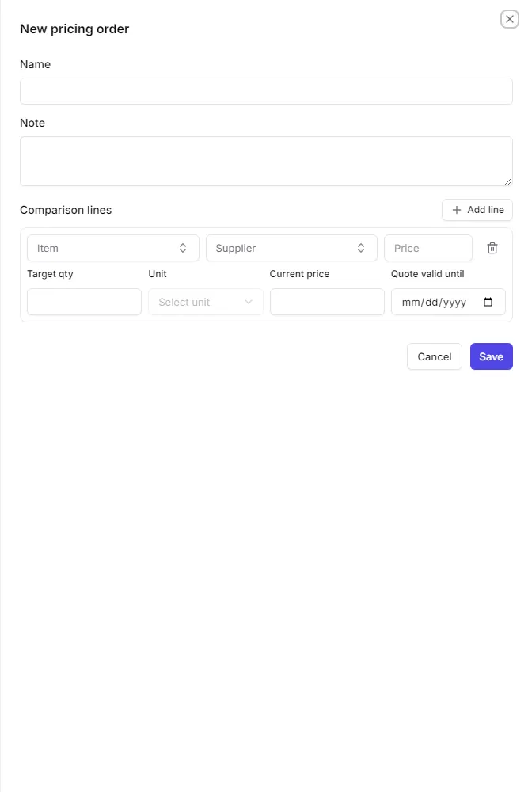This screenshot has width=532, height=792.
Task: Click the "Quote valid until" label
Action: (x=427, y=274)
